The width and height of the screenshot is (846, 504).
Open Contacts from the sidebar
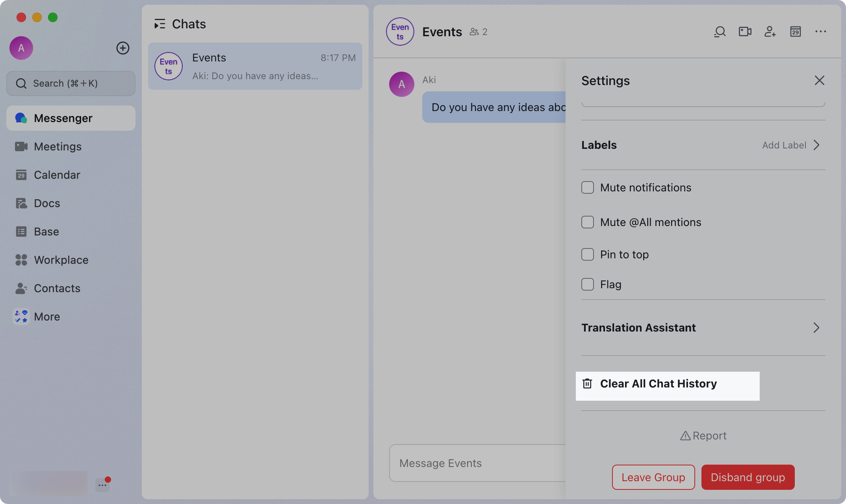pyautogui.click(x=57, y=288)
